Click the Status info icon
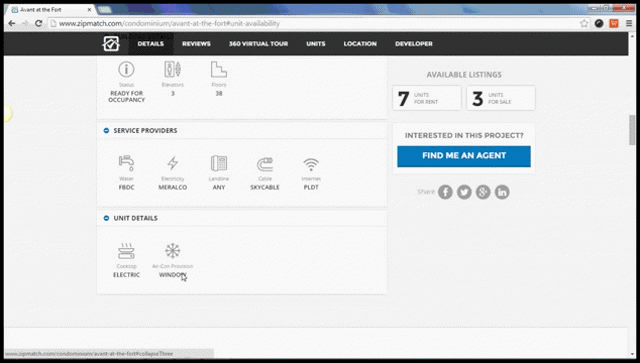 click(126, 69)
